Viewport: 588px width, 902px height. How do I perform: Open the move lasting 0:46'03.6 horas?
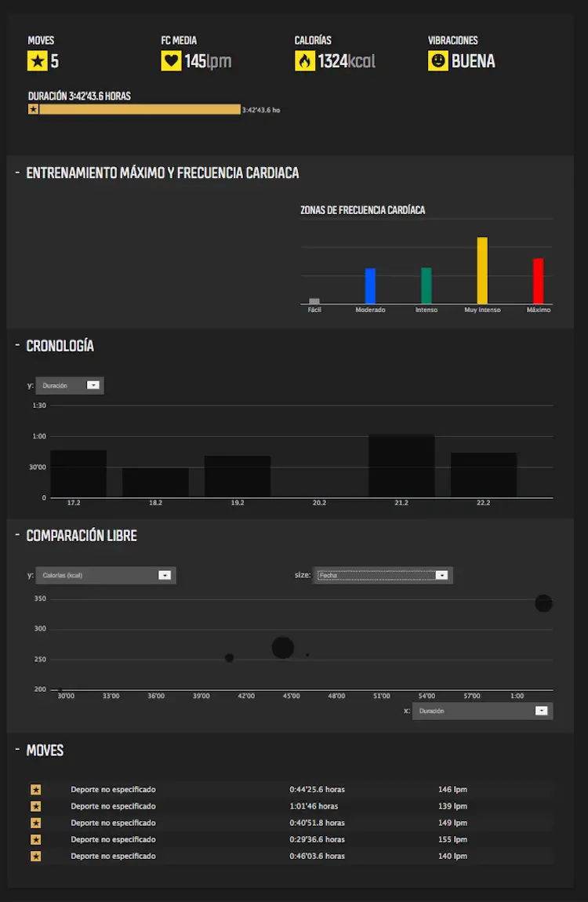tap(292, 857)
